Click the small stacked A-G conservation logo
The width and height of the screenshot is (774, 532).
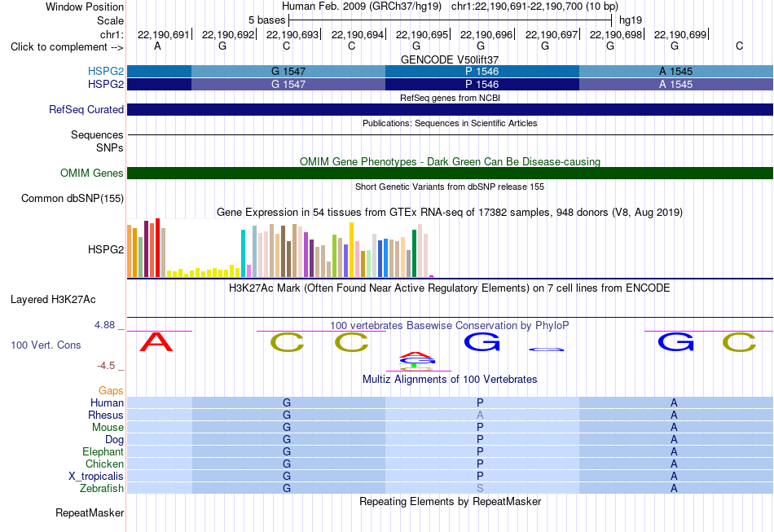pyautogui.click(x=416, y=361)
